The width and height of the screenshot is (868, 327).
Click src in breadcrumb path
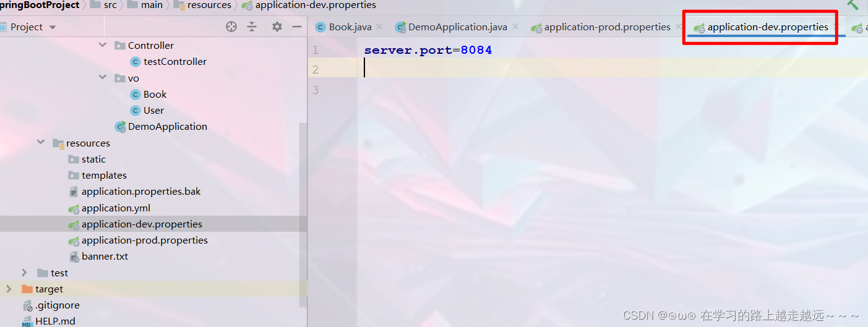pyautogui.click(x=110, y=5)
